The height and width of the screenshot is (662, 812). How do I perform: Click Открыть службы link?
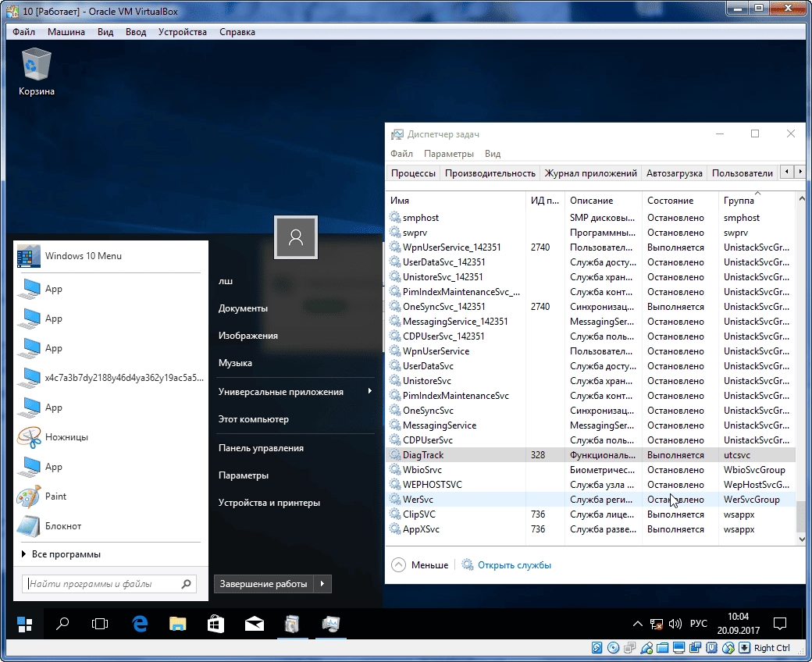pyautogui.click(x=515, y=565)
